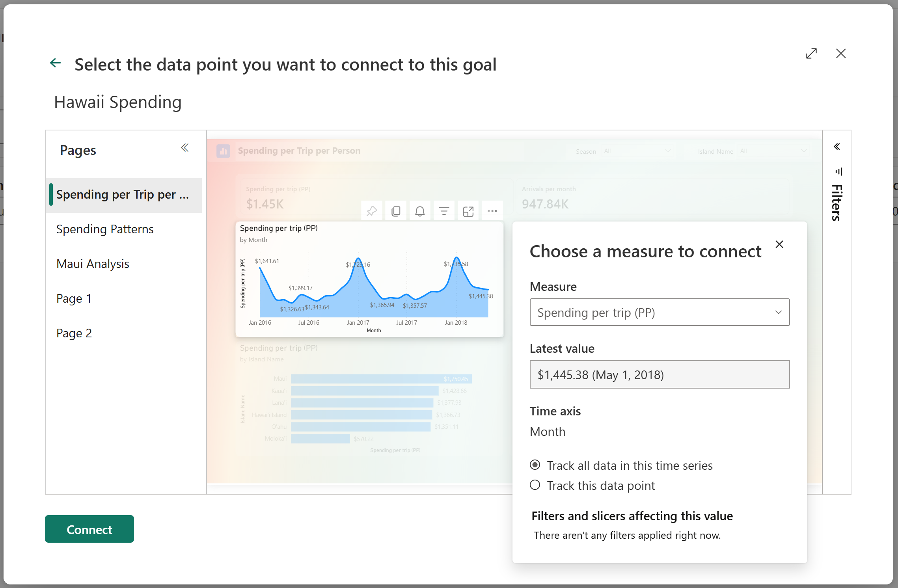Screen dimensions: 898x588
Task: Click the Month time axis value
Action: click(548, 432)
